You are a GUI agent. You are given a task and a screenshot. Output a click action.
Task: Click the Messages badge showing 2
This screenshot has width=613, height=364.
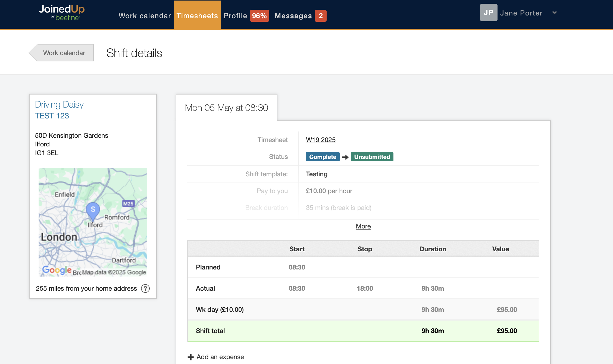321,16
